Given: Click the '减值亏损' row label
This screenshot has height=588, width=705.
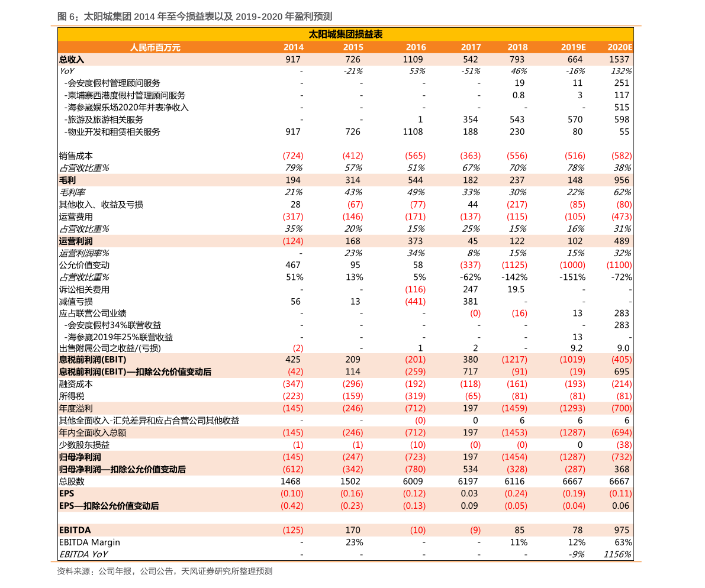Looking at the screenshot, I should (76, 302).
